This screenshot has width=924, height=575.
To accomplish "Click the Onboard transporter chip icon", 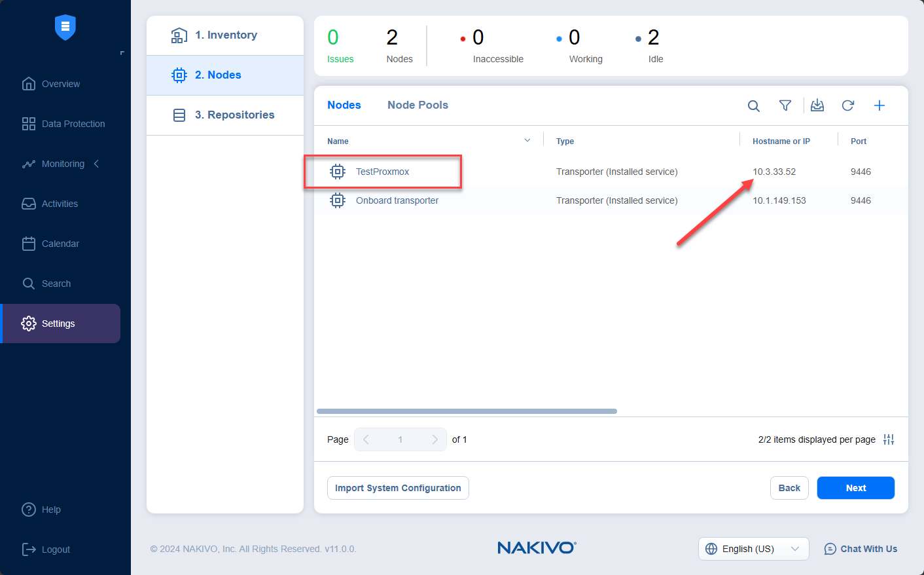I will [x=338, y=200].
